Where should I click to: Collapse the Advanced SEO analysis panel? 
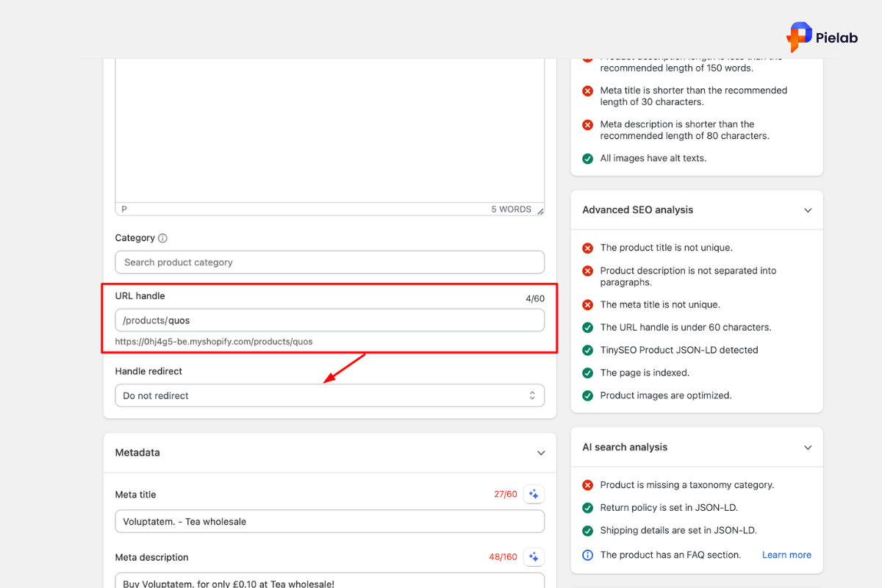point(808,210)
